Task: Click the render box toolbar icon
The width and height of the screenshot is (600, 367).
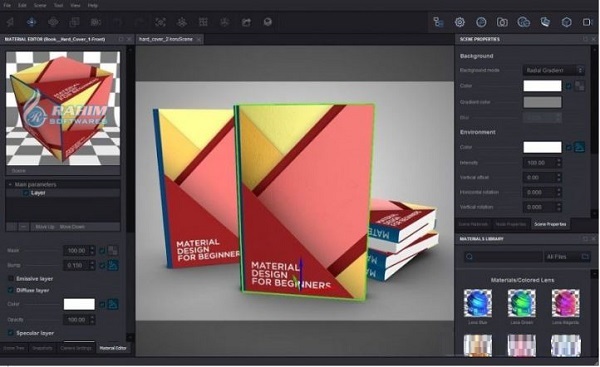Action: click(267, 22)
